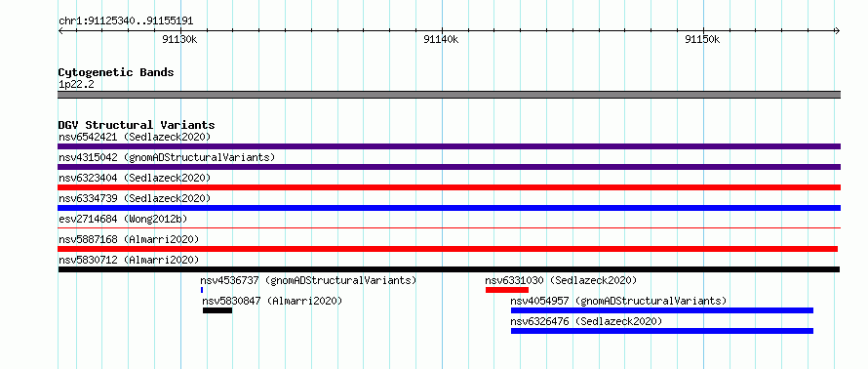Select the nsv5830847 (Almarri2020) label
This screenshot has height=369, width=868.
[x=272, y=301]
